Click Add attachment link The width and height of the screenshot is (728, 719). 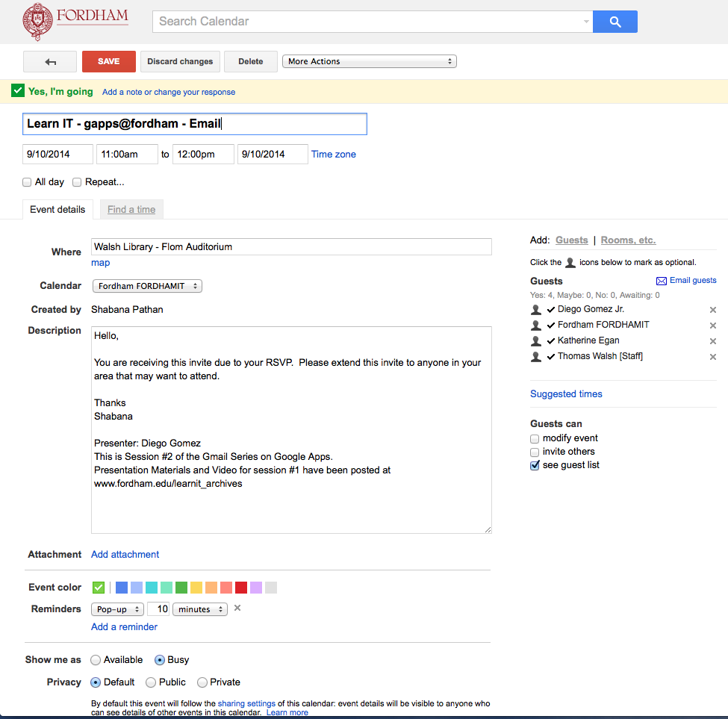click(125, 554)
